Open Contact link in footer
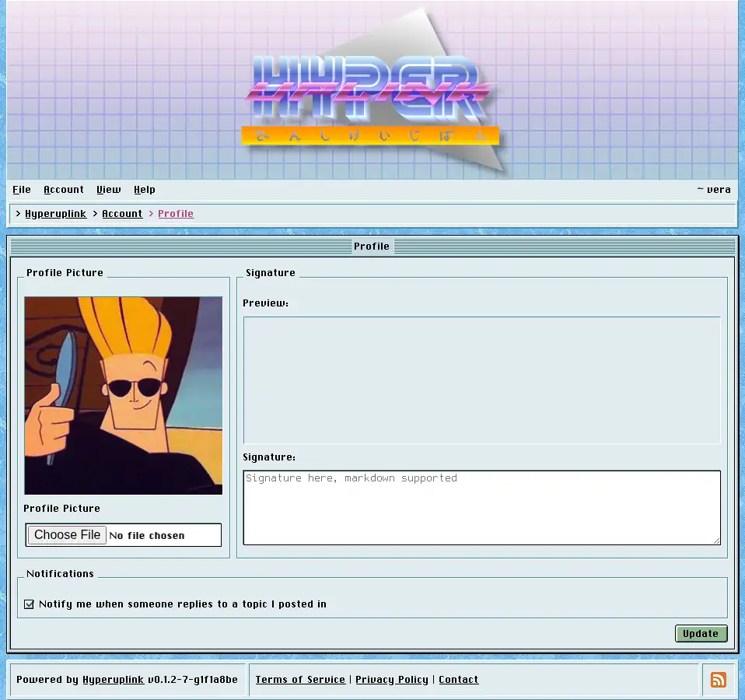The width and height of the screenshot is (745, 700). pos(459,680)
